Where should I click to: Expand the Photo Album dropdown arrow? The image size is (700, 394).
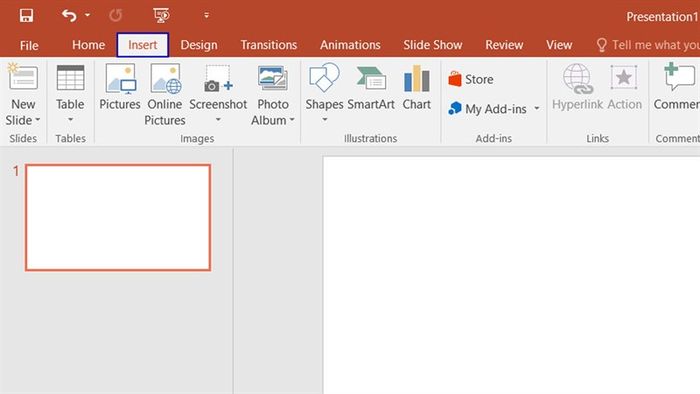click(x=292, y=120)
